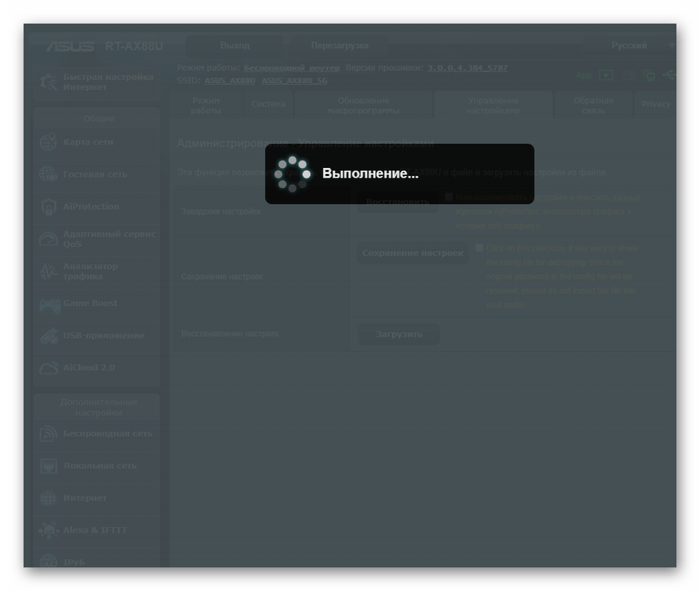Screen dimensions: 700x591
Task: Open Alexa & IFTTT icon
Action: [x=48, y=530]
